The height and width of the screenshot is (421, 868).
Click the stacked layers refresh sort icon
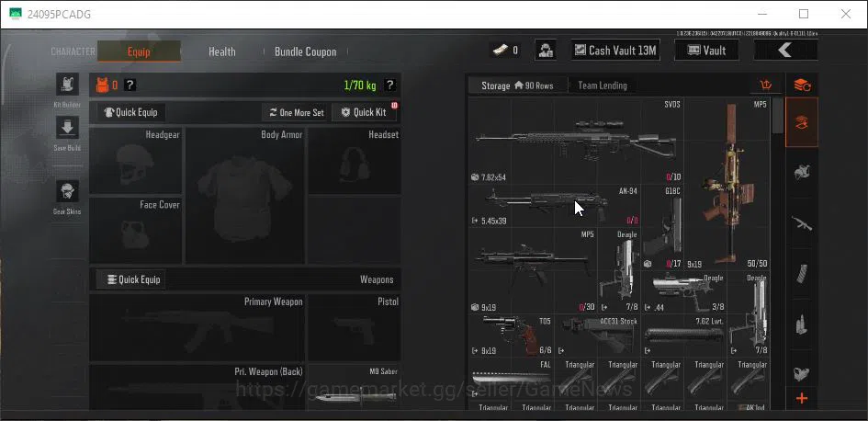point(802,85)
